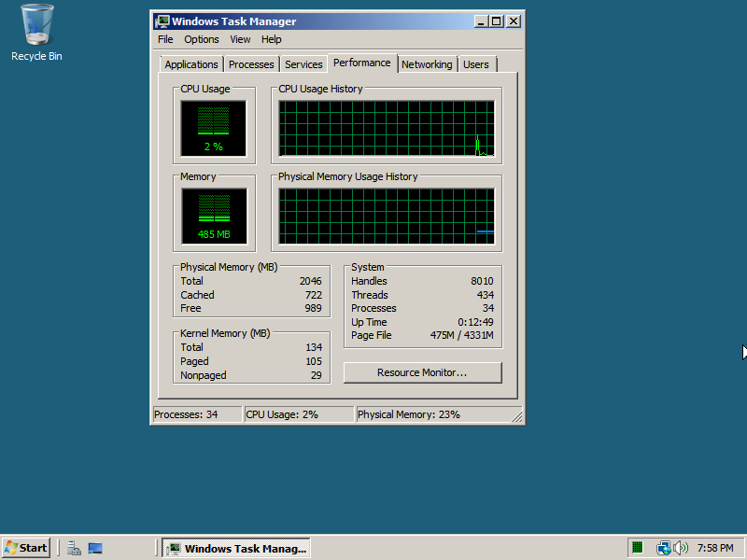Open the File menu
This screenshot has width=747, height=560.
[x=165, y=39]
